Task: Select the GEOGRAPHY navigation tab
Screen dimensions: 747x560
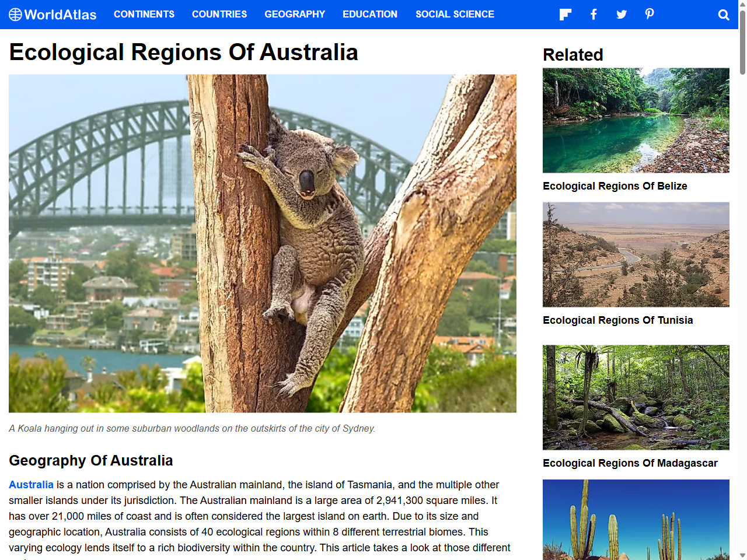Action: [295, 14]
